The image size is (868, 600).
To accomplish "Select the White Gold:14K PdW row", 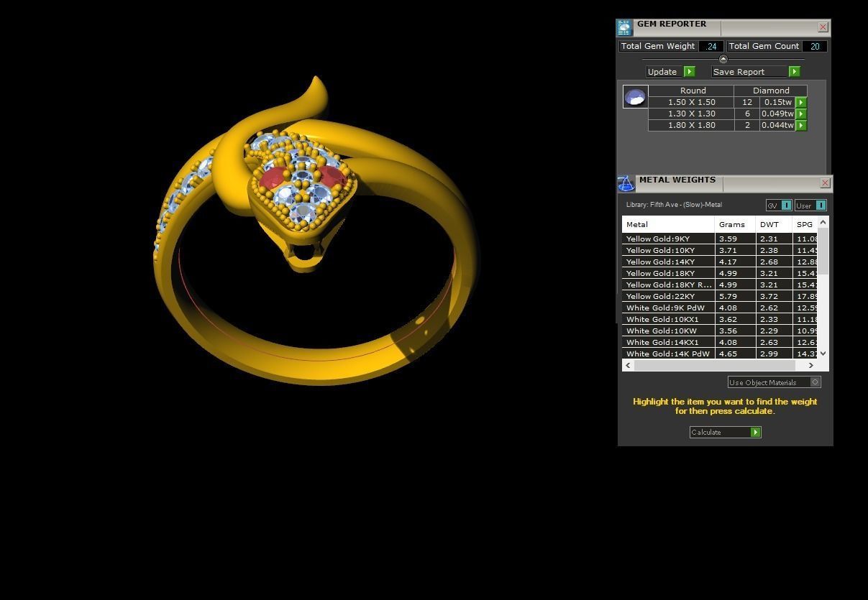I will pyautogui.click(x=720, y=354).
